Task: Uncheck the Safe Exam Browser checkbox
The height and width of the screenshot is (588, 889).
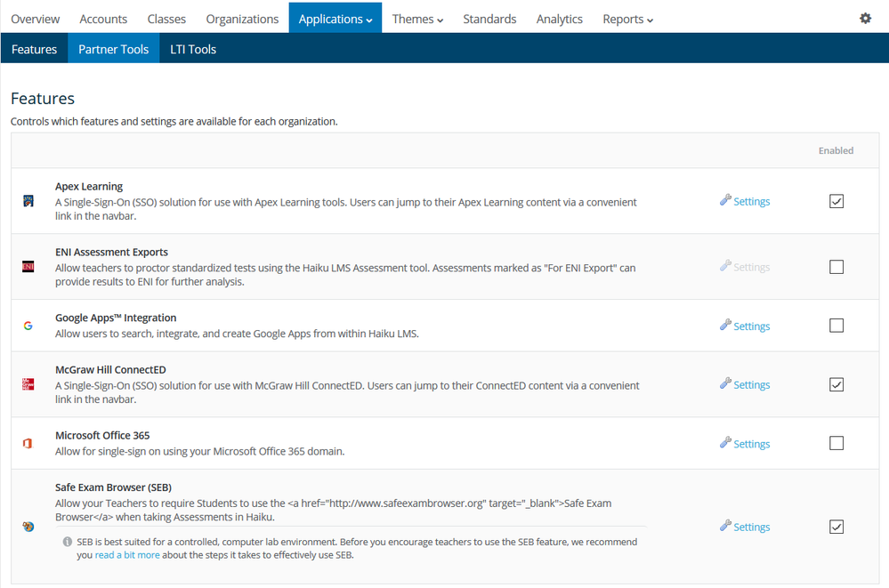Action: click(x=836, y=527)
